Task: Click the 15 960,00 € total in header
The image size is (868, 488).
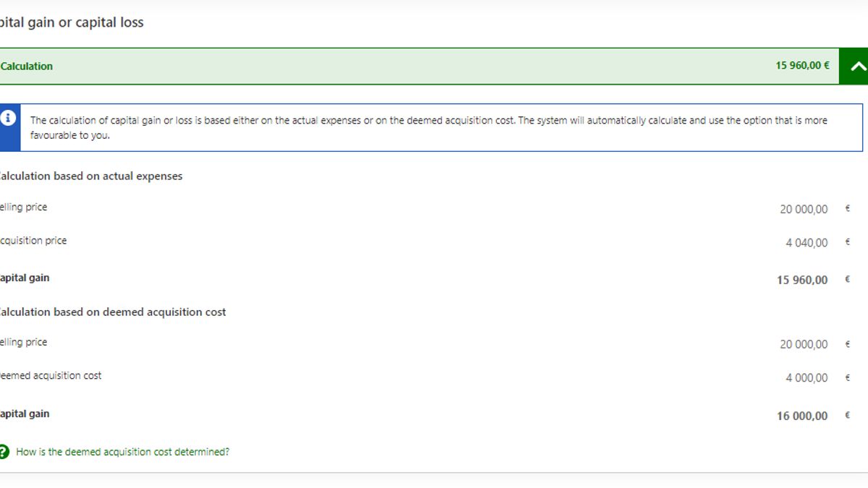Action: click(x=802, y=66)
